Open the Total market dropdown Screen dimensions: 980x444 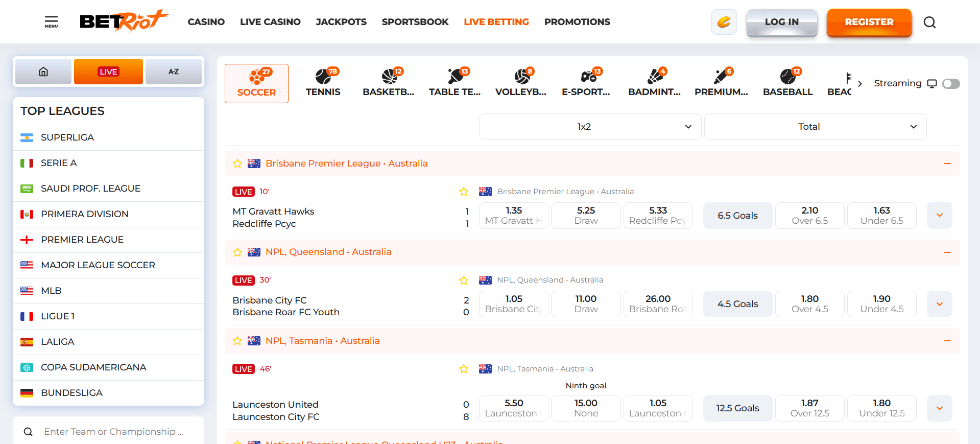[x=815, y=127]
